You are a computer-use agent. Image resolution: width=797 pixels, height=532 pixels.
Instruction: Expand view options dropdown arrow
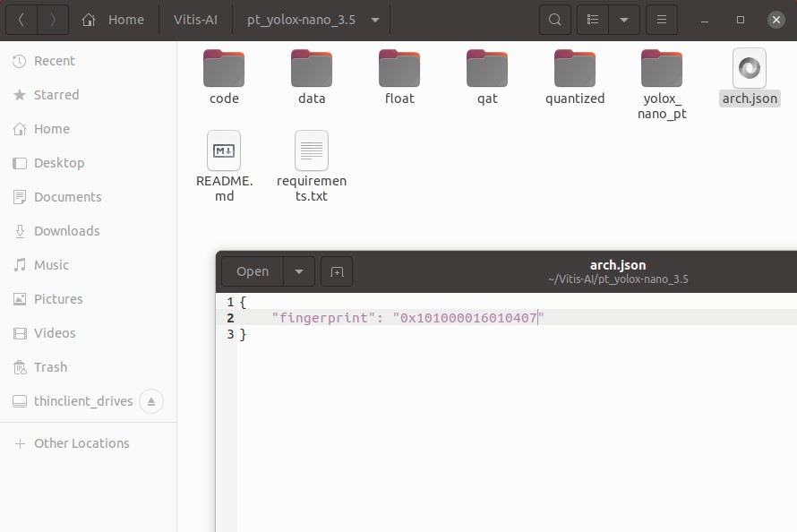pos(624,20)
